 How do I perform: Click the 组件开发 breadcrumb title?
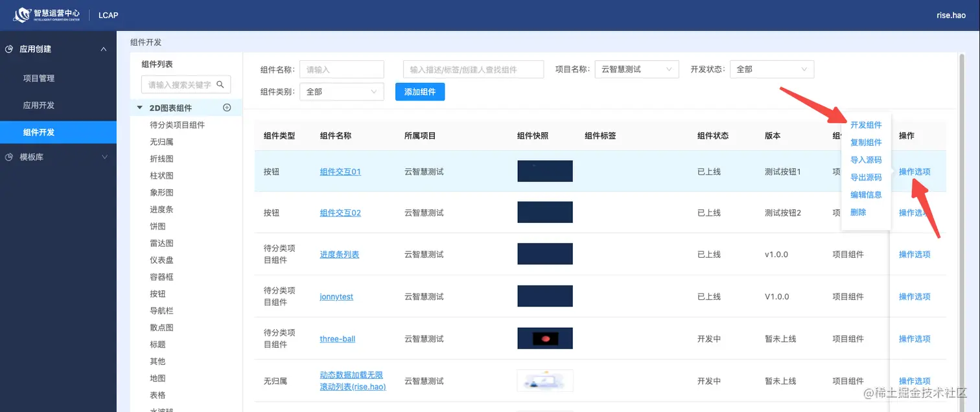(146, 42)
